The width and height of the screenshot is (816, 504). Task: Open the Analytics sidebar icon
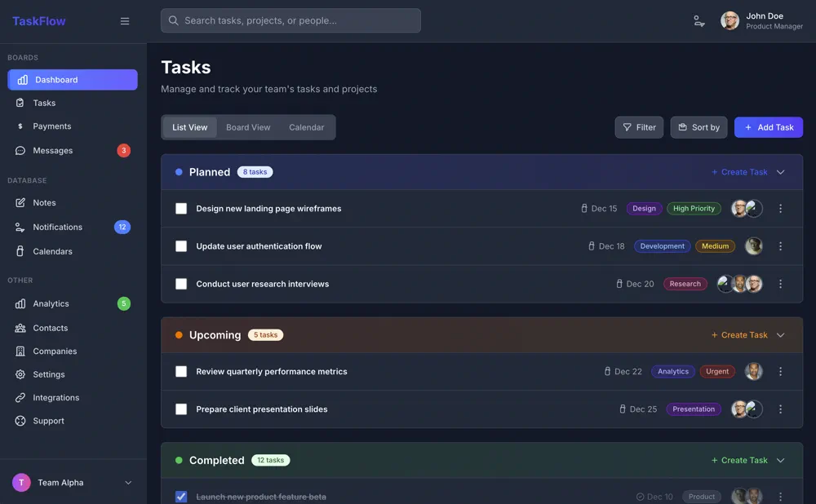click(x=20, y=303)
